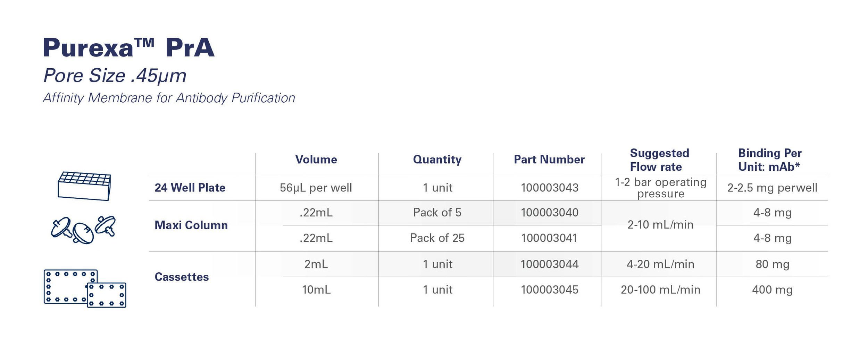This screenshot has height=351, width=868.
Task: Click the 20-100 mL/min flow rate cell
Action: 660,290
